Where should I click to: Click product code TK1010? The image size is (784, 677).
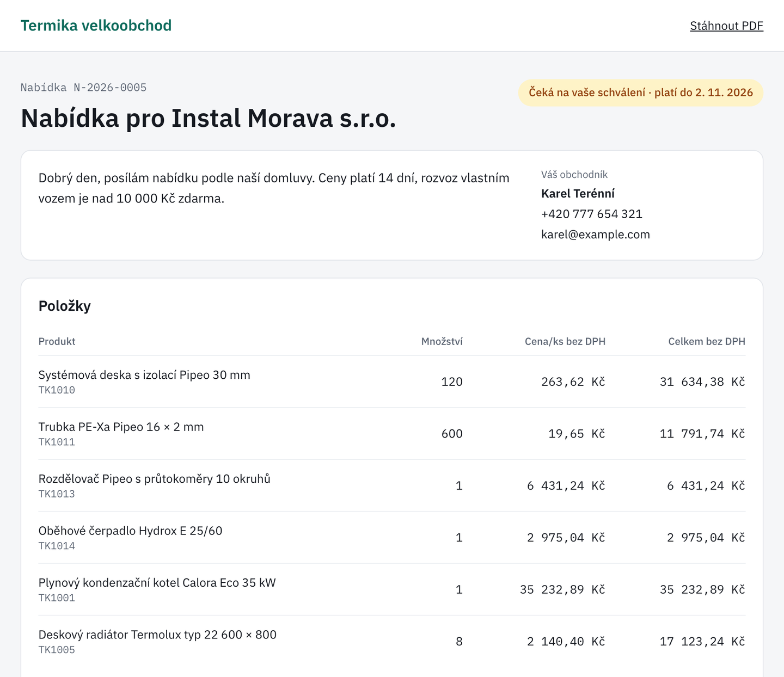click(57, 390)
